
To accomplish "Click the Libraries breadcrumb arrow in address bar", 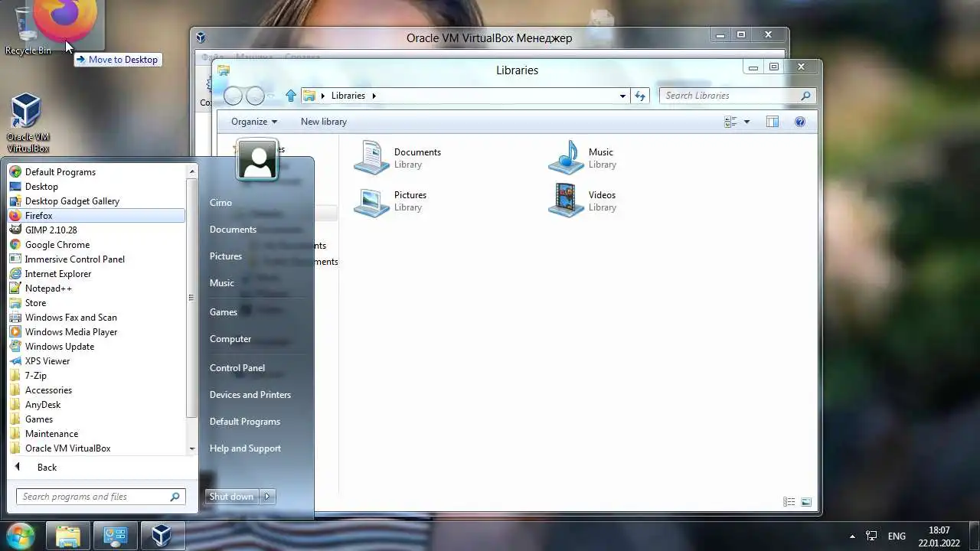I will (x=374, y=96).
